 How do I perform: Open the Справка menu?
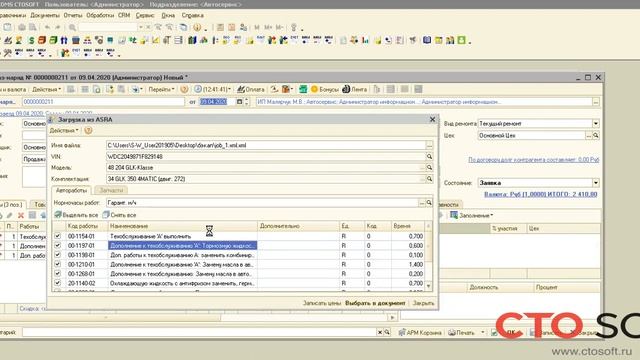(x=193, y=15)
